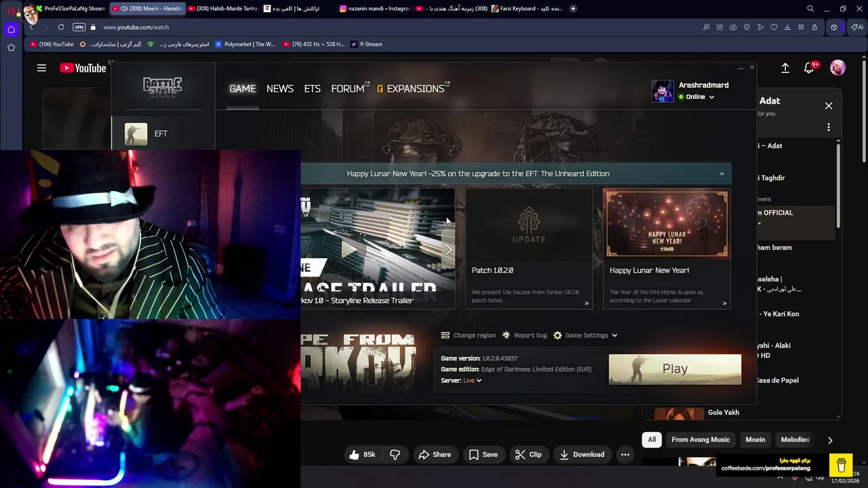Open the YouTube guide hamburger menu
The height and width of the screenshot is (488, 868).
[41, 68]
